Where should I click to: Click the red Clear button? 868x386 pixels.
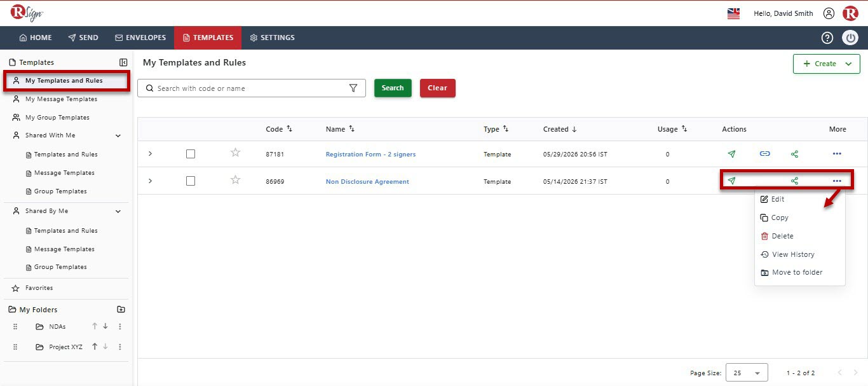pos(437,88)
